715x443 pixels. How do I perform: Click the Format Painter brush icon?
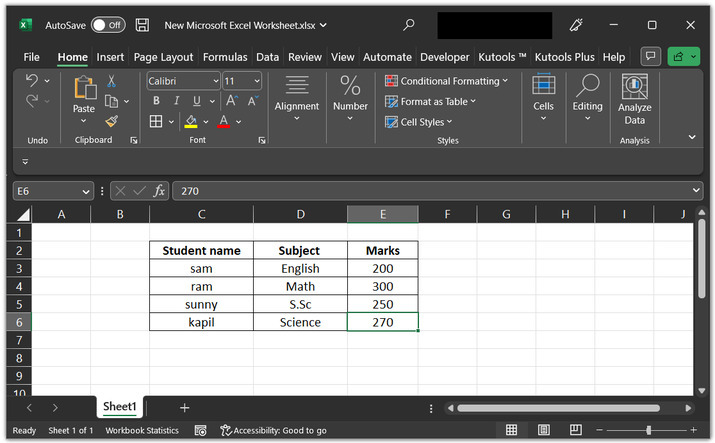[x=112, y=121]
